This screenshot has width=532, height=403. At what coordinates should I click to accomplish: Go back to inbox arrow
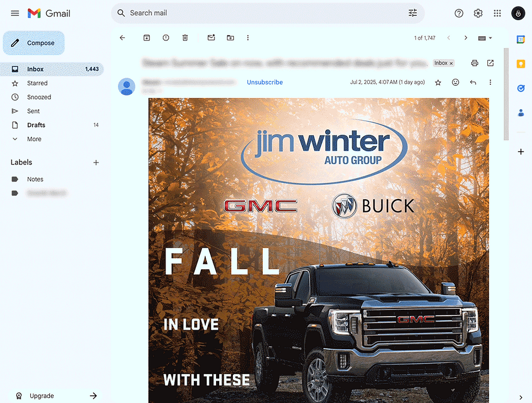pyautogui.click(x=123, y=37)
